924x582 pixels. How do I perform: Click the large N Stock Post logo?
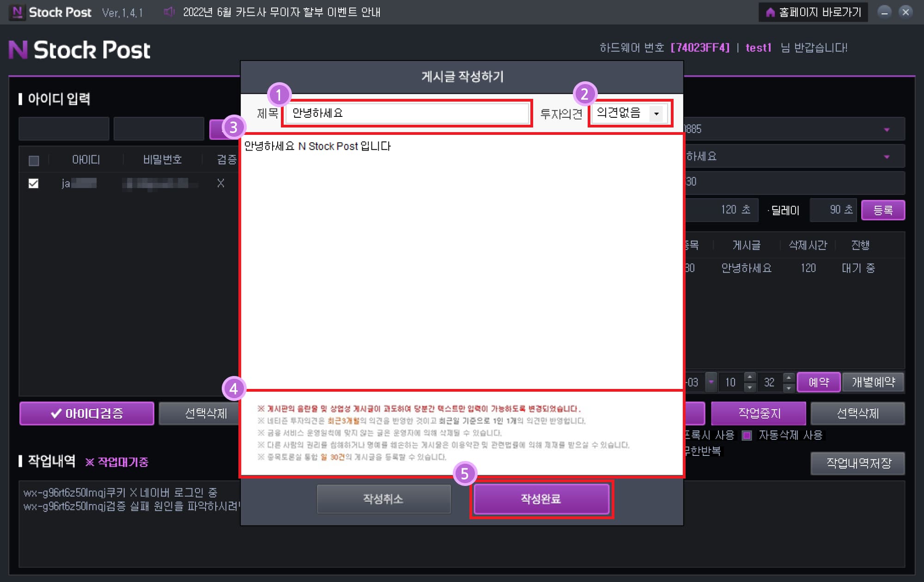tap(79, 49)
